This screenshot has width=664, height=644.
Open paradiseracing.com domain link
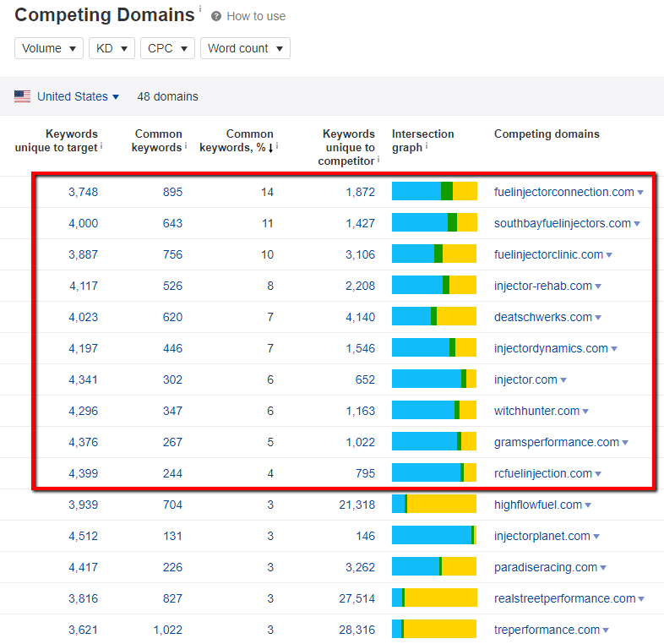546,567
